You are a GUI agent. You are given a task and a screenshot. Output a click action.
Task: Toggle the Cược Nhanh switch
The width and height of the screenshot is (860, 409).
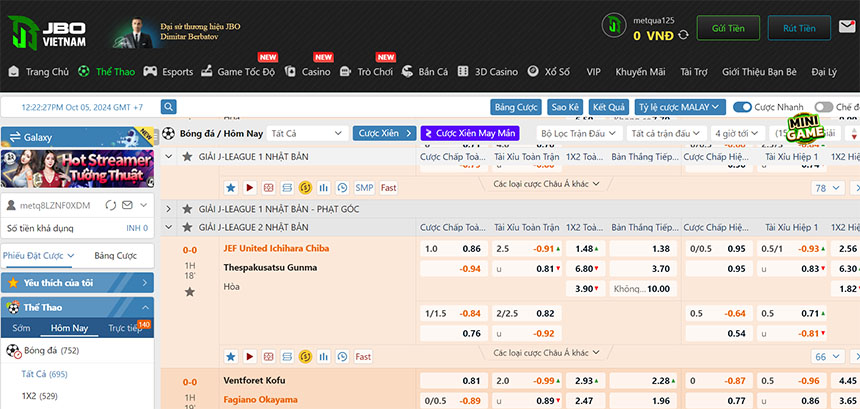click(742, 107)
